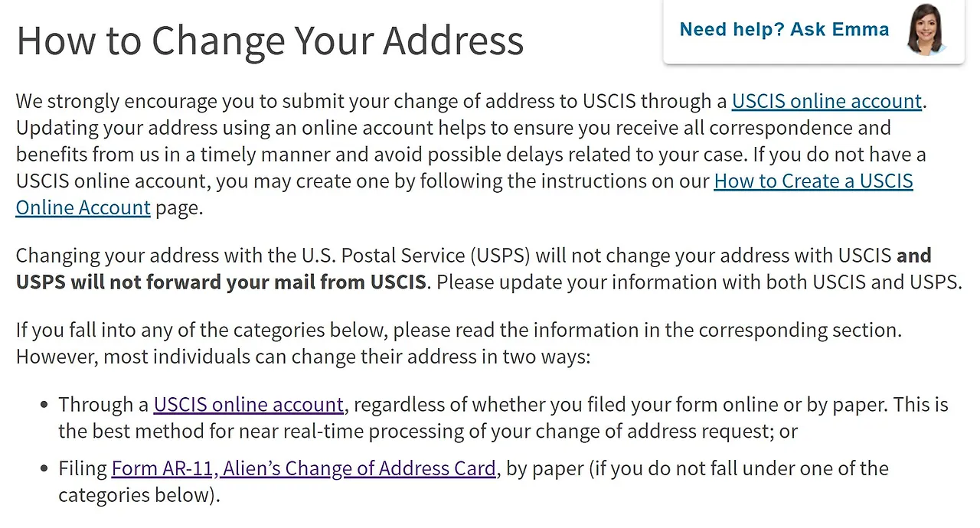Click the second bullet about filing by paper
Screen dimensions: 980x528
473,481
